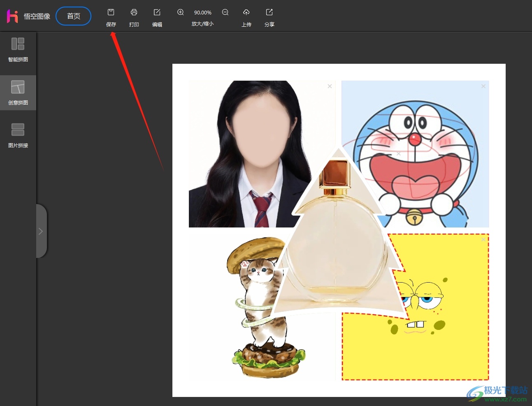This screenshot has height=406, width=532.
Task: Select 智能拼图 in the sidebar
Action: pos(18,49)
